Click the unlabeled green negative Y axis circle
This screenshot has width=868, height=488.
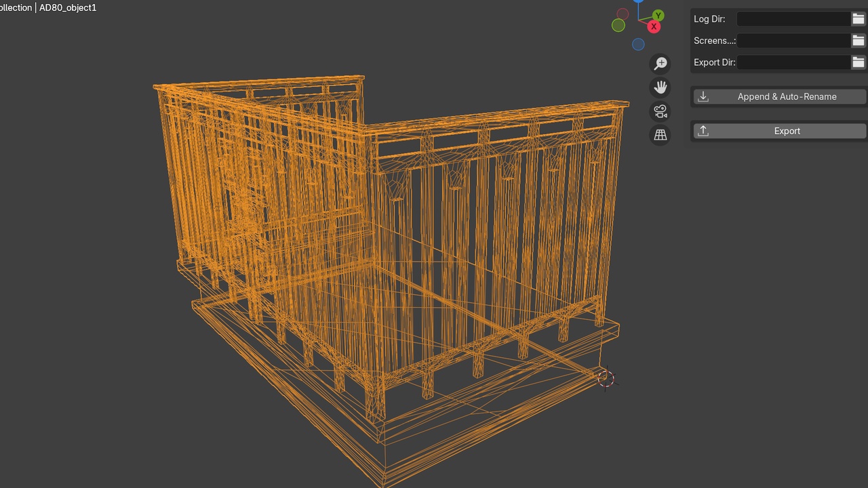(618, 25)
